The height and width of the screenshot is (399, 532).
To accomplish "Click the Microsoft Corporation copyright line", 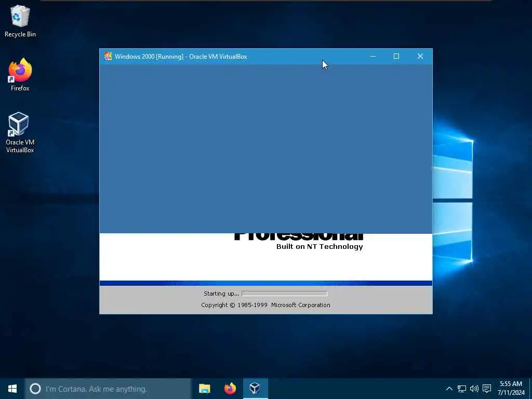I will tap(265, 305).
